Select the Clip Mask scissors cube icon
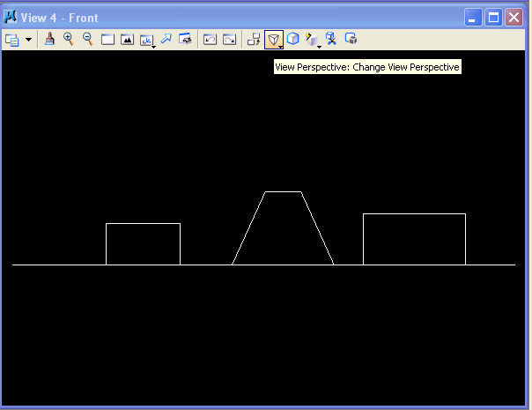 (x=331, y=39)
